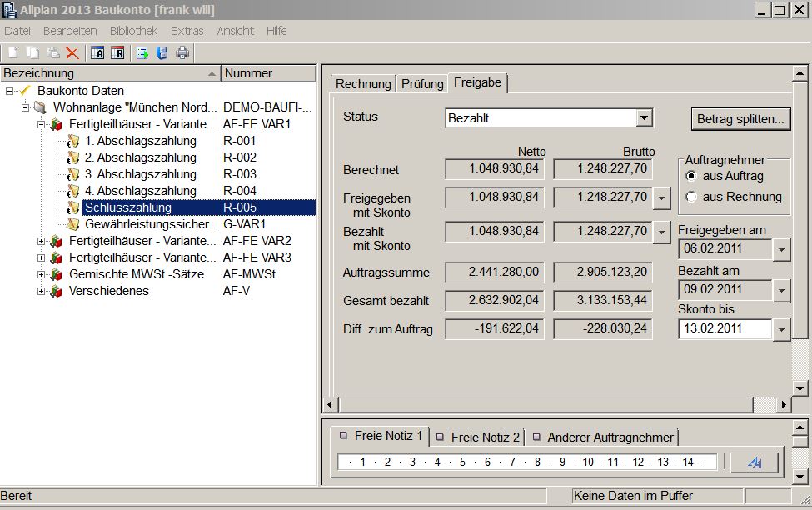Screen dimensions: 812x510
Task: Click the red X delete icon in toolbar
Action: tap(72, 53)
